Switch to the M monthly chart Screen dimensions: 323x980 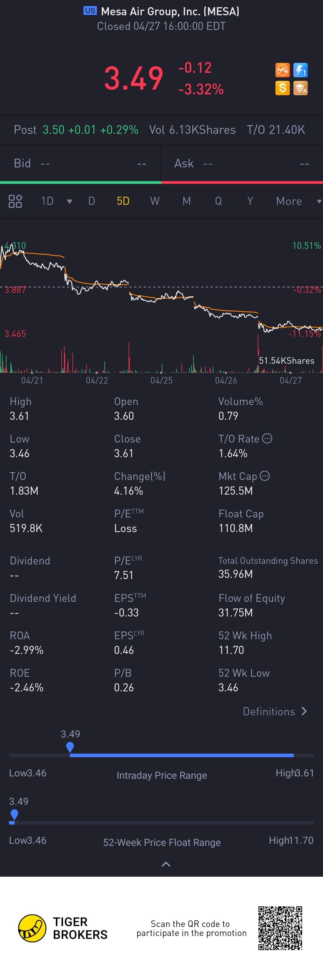coord(187,201)
